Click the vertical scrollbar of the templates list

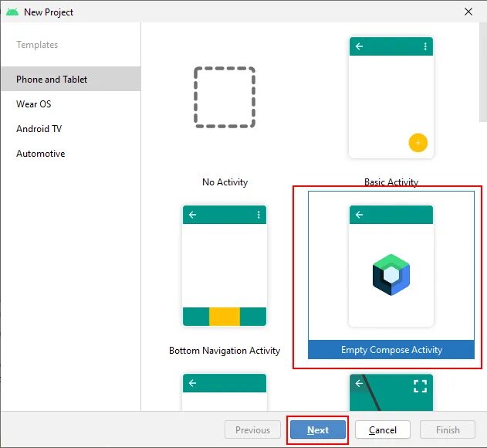[x=482, y=72]
